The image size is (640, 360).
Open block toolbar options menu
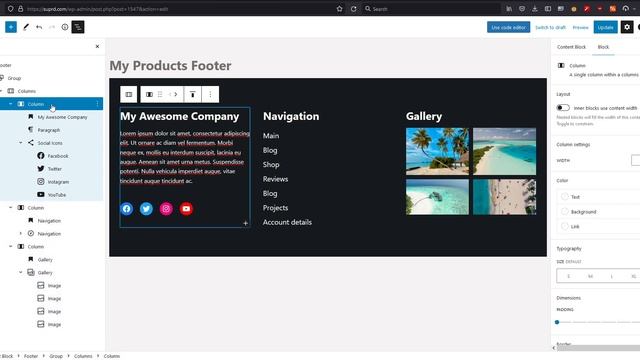(x=210, y=94)
